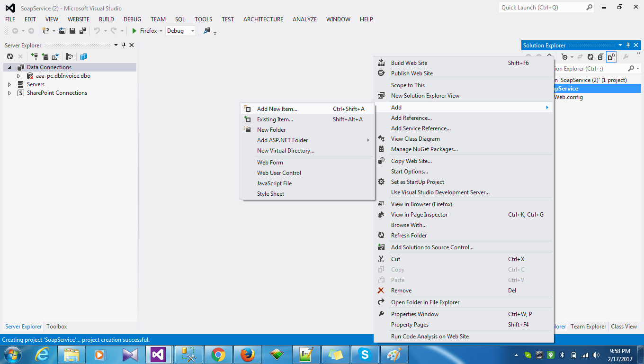Collapse the Data Connections tree node
Screen dimensions: 644x364
(x=10, y=67)
